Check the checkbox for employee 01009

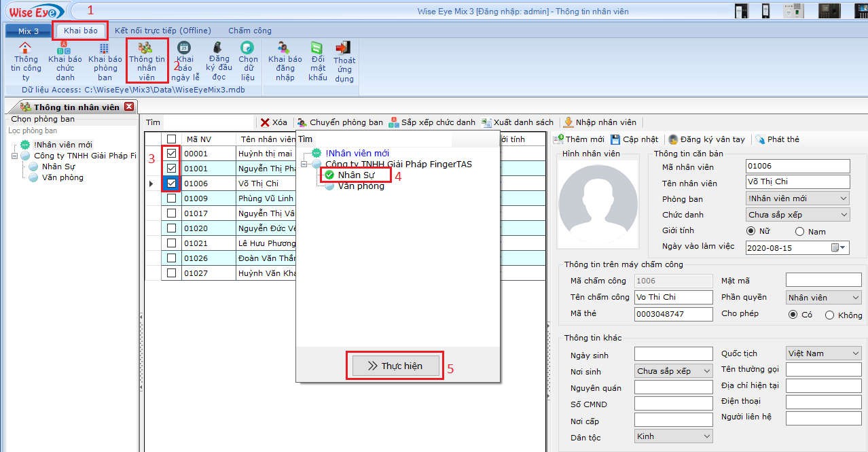[171, 198]
